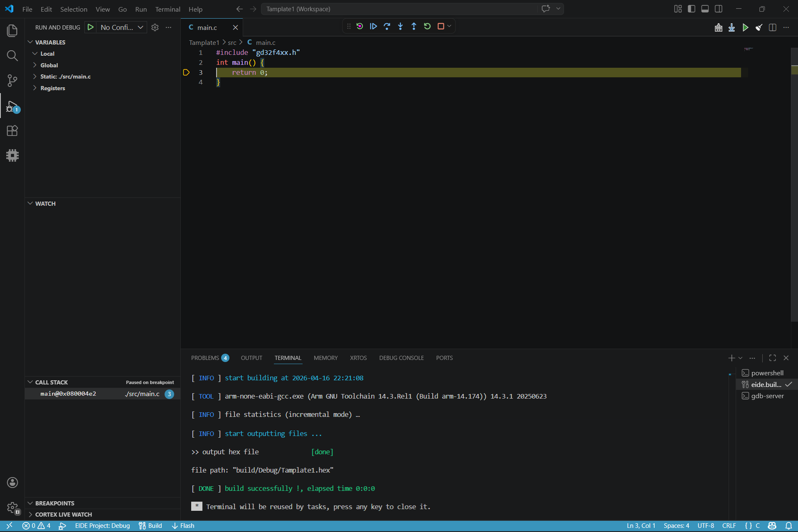Click Flash in the status bar
The width and height of the screenshot is (798, 532).
pos(183,526)
